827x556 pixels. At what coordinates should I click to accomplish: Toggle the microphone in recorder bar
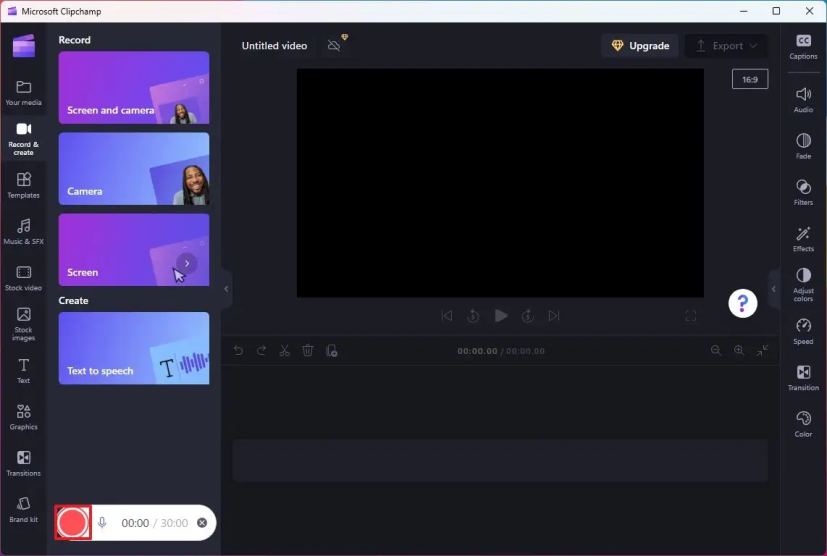(x=102, y=523)
